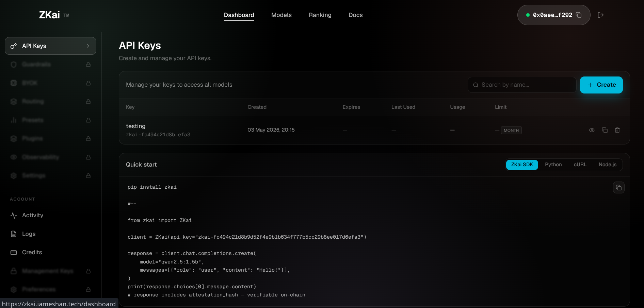This screenshot has width=644, height=308.
Task: Click the "Created" column header
Action: point(257,107)
